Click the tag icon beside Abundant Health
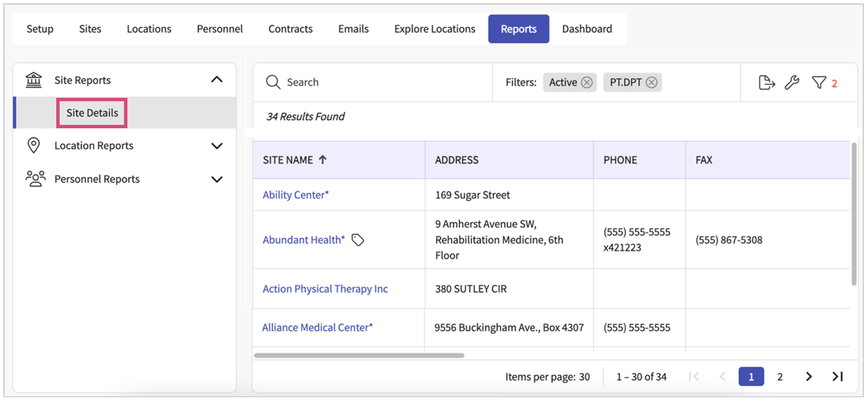Viewport: 868px width, 402px height. tap(357, 240)
